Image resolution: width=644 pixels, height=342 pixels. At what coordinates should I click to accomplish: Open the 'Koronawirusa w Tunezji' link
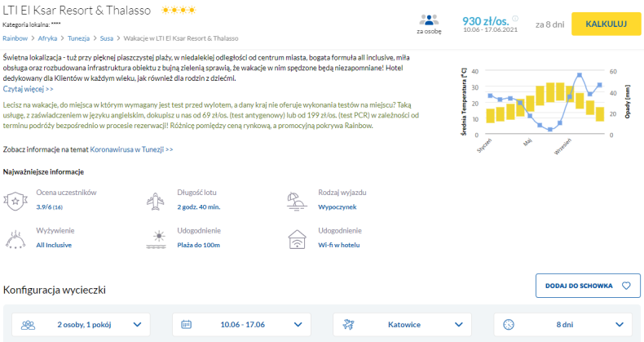coord(131,149)
